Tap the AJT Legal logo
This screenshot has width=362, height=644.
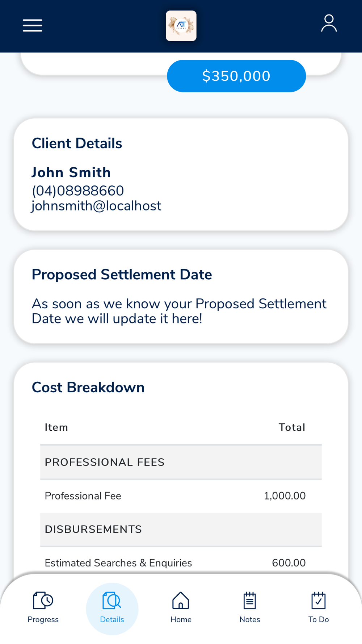click(181, 26)
